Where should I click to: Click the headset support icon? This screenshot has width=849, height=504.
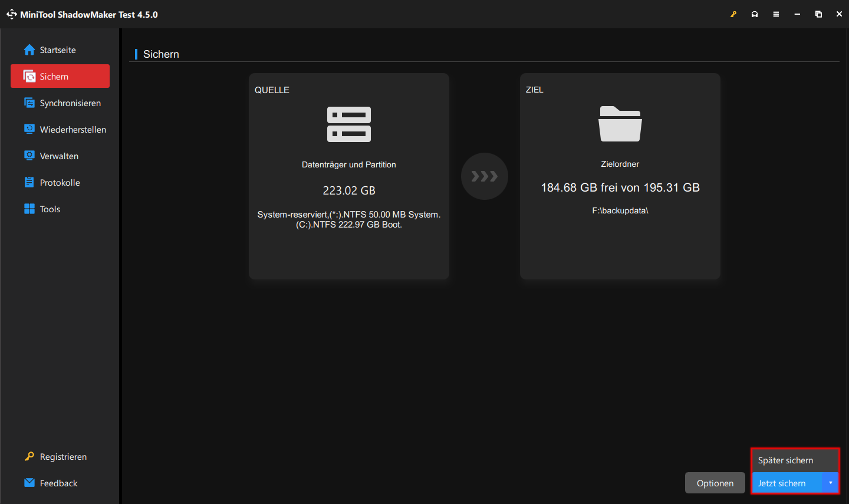[755, 14]
